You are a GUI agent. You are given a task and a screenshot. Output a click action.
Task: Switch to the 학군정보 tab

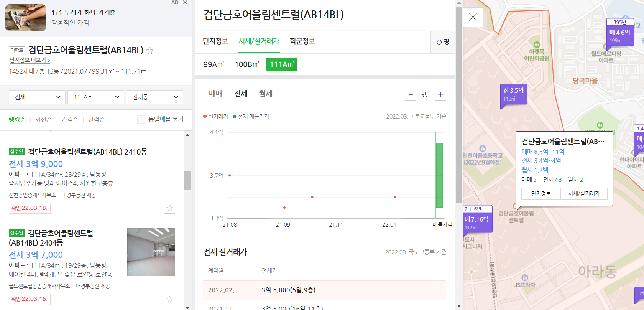tap(302, 41)
